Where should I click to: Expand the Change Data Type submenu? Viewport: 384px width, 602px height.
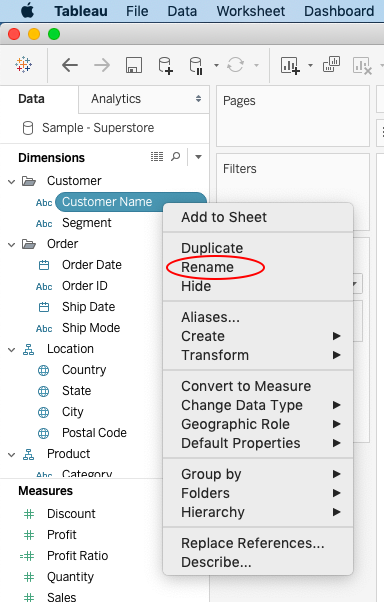point(257,405)
